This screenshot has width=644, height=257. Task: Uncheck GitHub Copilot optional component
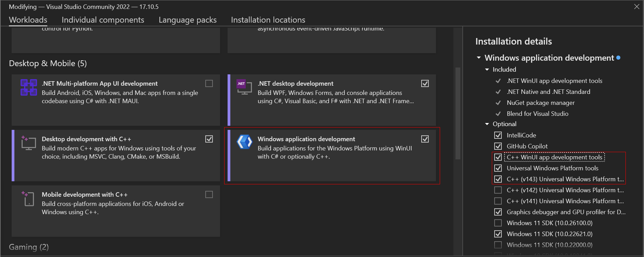[498, 146]
